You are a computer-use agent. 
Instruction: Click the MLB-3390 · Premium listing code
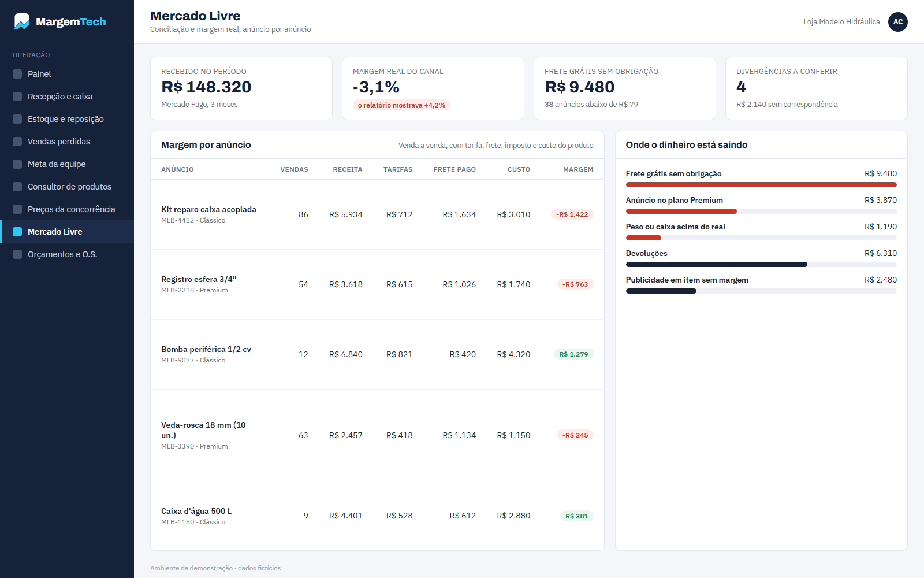(x=194, y=446)
